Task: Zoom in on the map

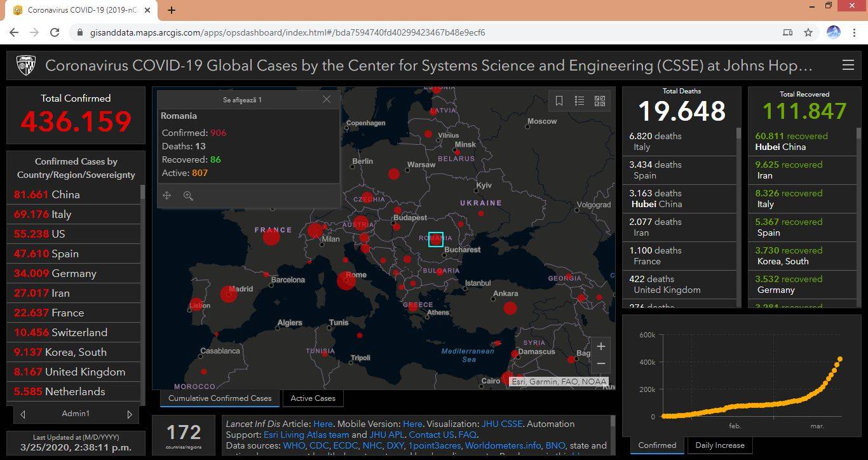Action: pos(600,346)
